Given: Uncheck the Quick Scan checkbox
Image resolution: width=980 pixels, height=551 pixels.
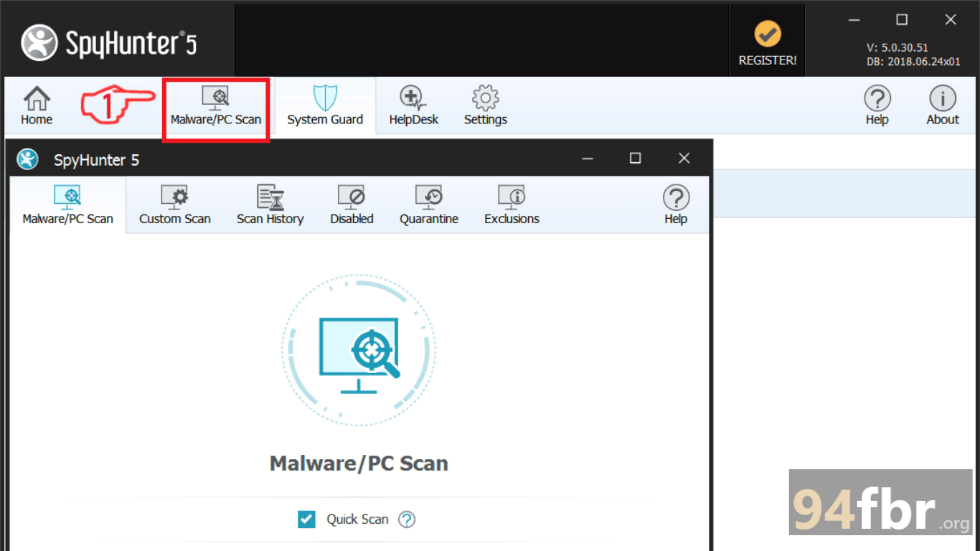Looking at the screenshot, I should (x=307, y=519).
